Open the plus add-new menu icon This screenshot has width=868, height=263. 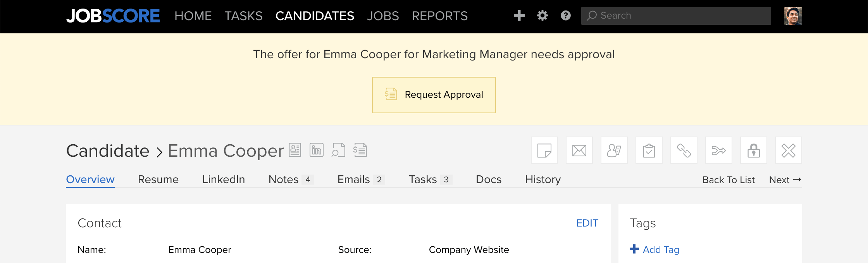(519, 16)
